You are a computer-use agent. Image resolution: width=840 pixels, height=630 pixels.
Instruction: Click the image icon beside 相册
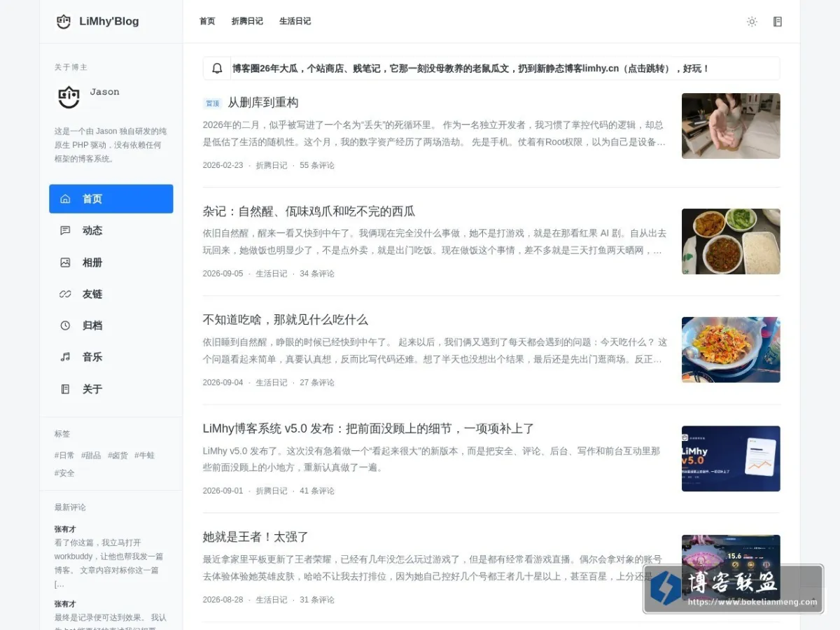(65, 262)
